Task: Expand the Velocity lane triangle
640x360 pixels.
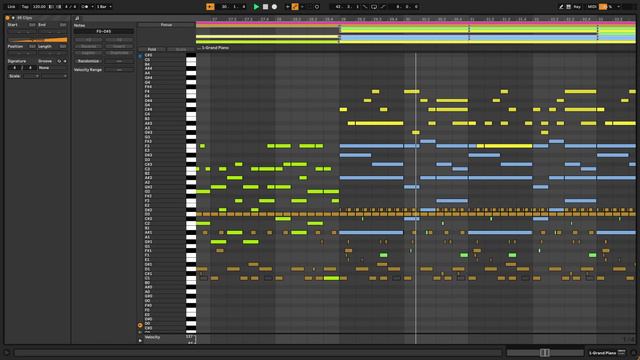Action: click(140, 340)
